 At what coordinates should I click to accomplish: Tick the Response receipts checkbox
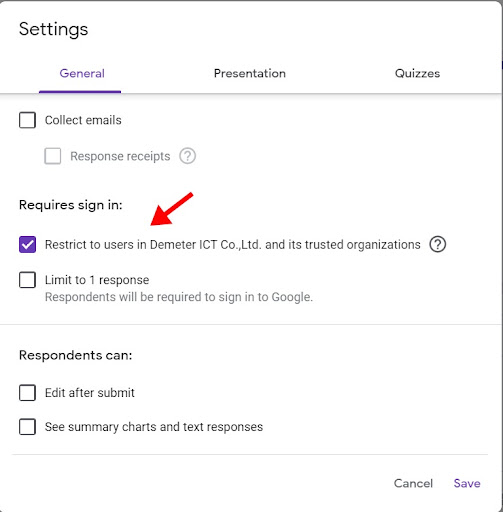coord(53,156)
